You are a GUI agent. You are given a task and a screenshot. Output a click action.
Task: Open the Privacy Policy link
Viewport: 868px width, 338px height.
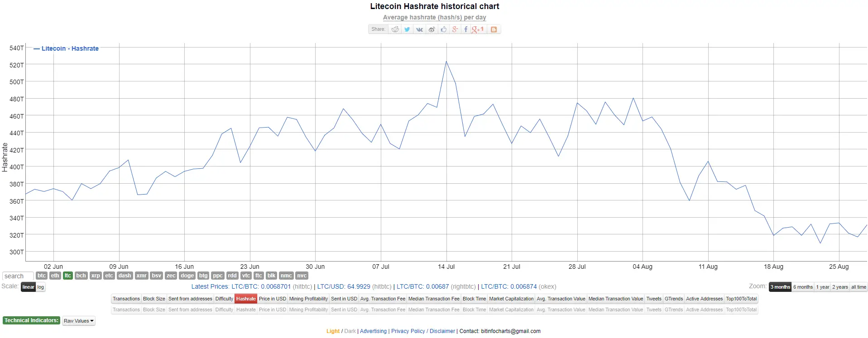pyautogui.click(x=408, y=331)
